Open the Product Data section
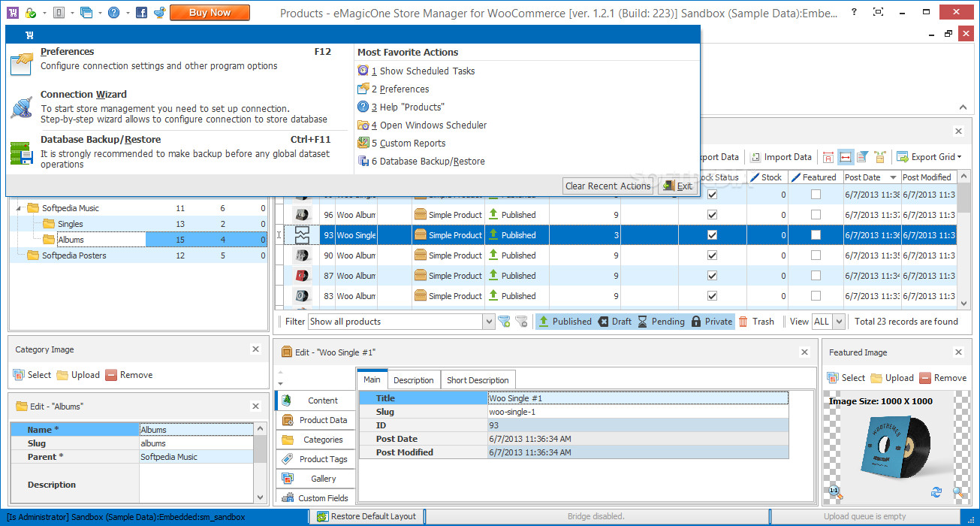The width and height of the screenshot is (980, 526). [x=315, y=420]
